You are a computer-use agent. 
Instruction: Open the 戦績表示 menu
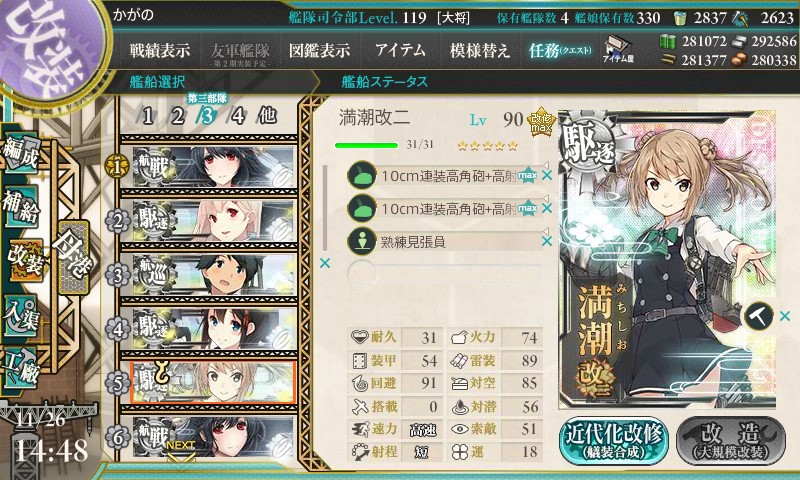[160, 50]
